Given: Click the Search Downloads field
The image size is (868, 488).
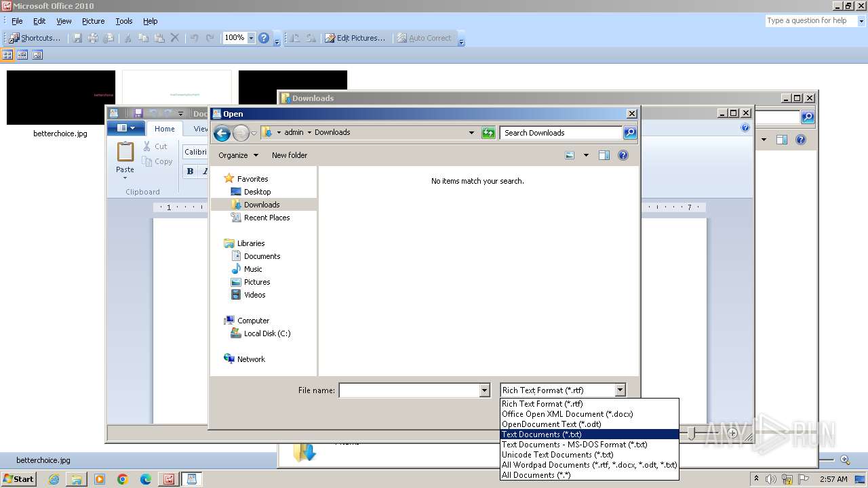Looking at the screenshot, I should coord(562,133).
